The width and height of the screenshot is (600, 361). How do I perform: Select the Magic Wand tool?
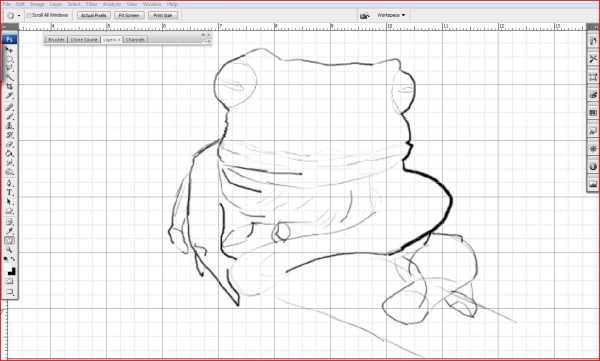[9, 78]
